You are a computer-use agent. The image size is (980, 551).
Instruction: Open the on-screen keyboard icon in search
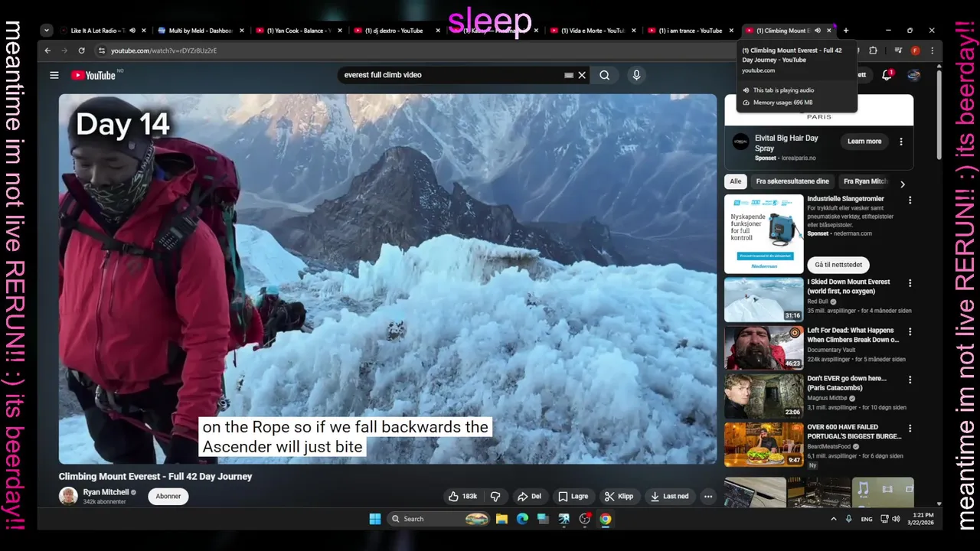click(569, 75)
